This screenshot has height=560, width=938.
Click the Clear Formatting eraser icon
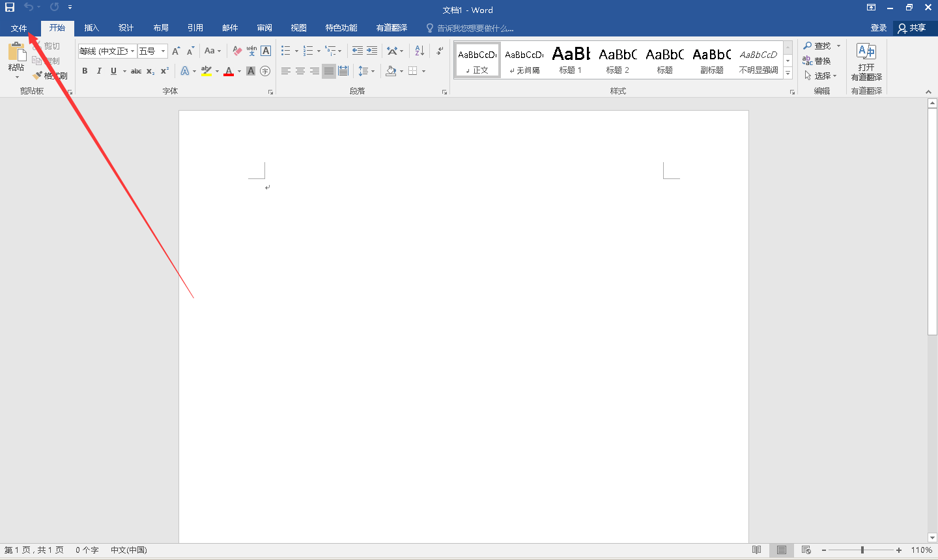[x=237, y=51]
